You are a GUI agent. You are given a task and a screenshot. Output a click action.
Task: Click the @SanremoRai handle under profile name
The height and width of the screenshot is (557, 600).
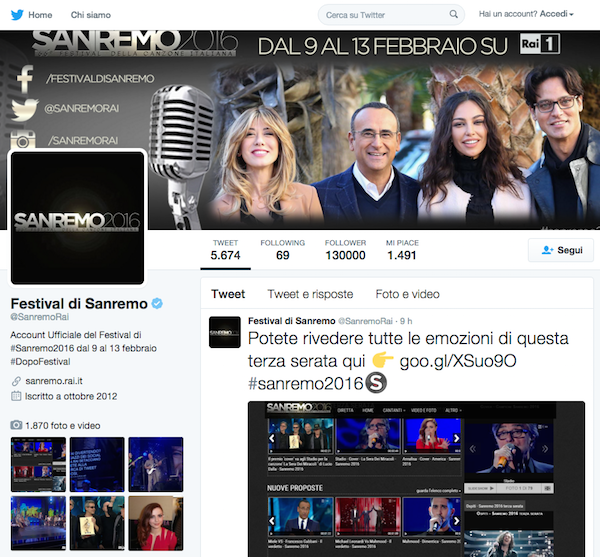pyautogui.click(x=39, y=317)
